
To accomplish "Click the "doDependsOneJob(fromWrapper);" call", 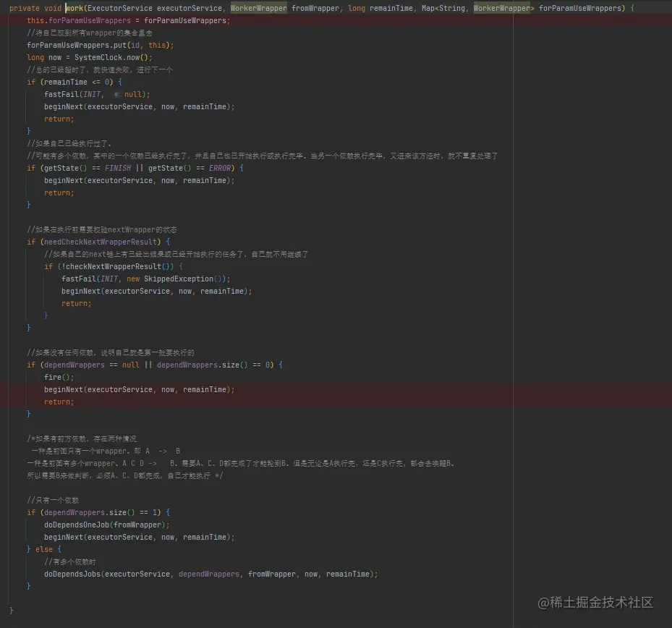I will (107, 525).
